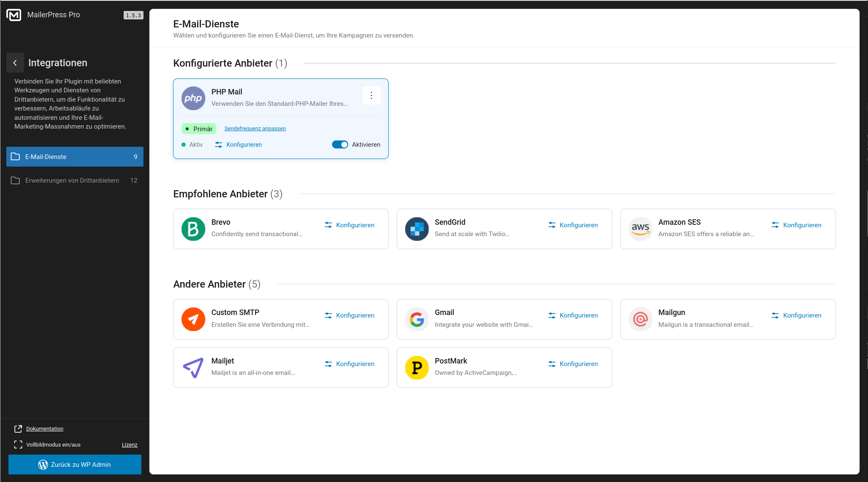The height and width of the screenshot is (482, 868).
Task: Click the Brevo logo icon
Action: pyautogui.click(x=193, y=229)
